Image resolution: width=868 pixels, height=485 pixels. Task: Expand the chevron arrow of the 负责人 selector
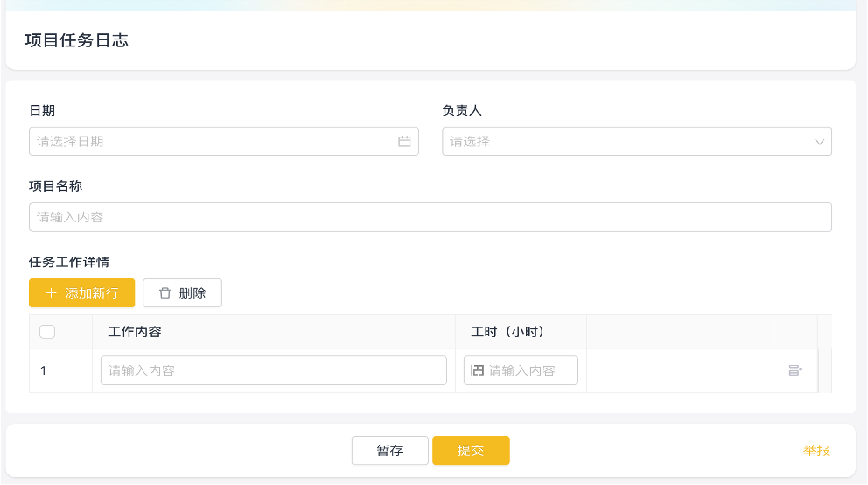pyautogui.click(x=820, y=141)
